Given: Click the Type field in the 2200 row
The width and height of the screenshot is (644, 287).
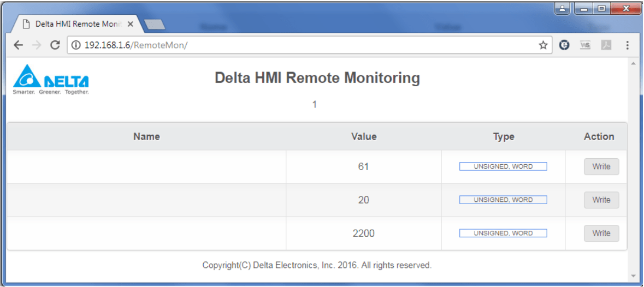Looking at the screenshot, I should pos(503,233).
